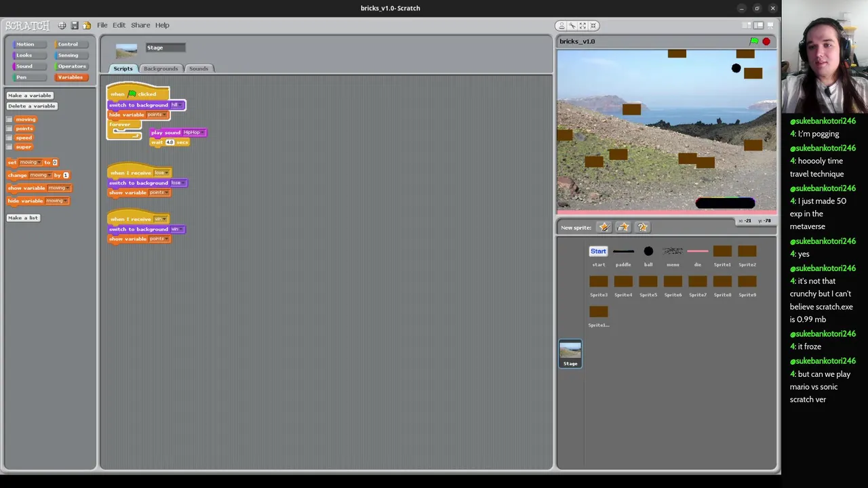This screenshot has width=868, height=488.
Task: Toggle the moving variable checkbox
Action: click(x=9, y=119)
